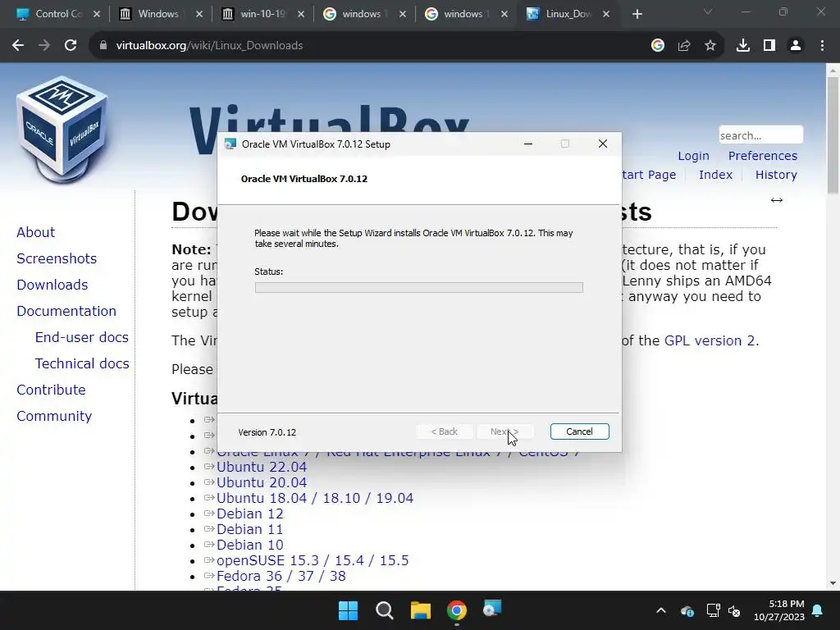Open the Ubuntu 20.04 download link
The width and height of the screenshot is (840, 630).
pyautogui.click(x=262, y=482)
